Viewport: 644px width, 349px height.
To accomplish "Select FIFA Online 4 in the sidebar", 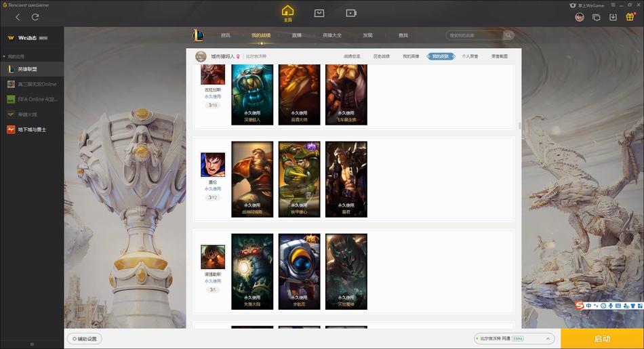I will click(32, 100).
